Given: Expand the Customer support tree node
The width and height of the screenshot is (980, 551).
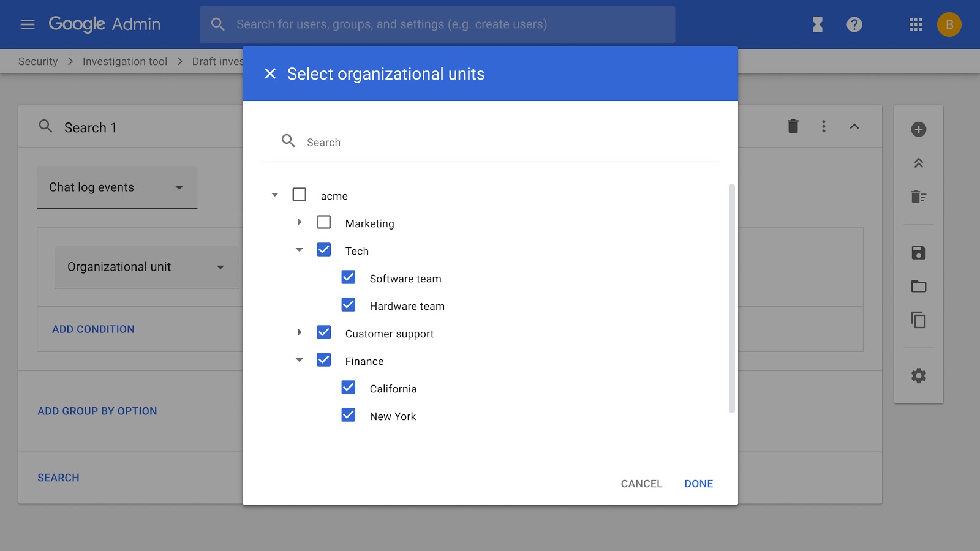Looking at the screenshot, I should click(x=299, y=332).
